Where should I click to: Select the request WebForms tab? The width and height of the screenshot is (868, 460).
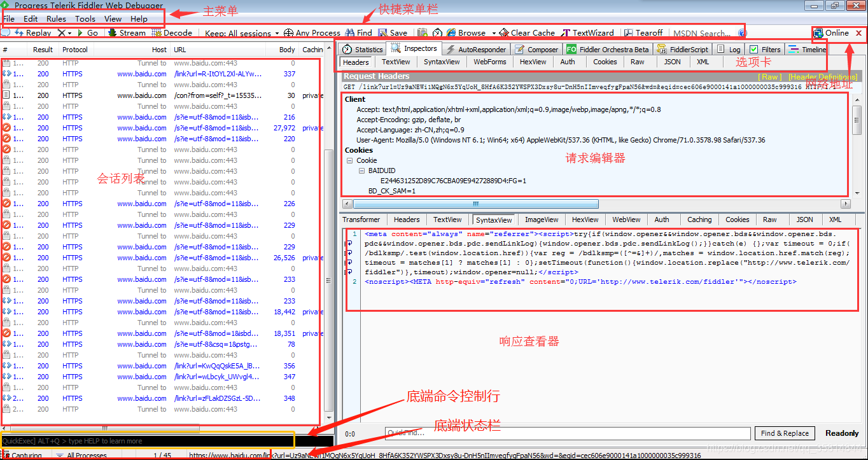pyautogui.click(x=490, y=62)
